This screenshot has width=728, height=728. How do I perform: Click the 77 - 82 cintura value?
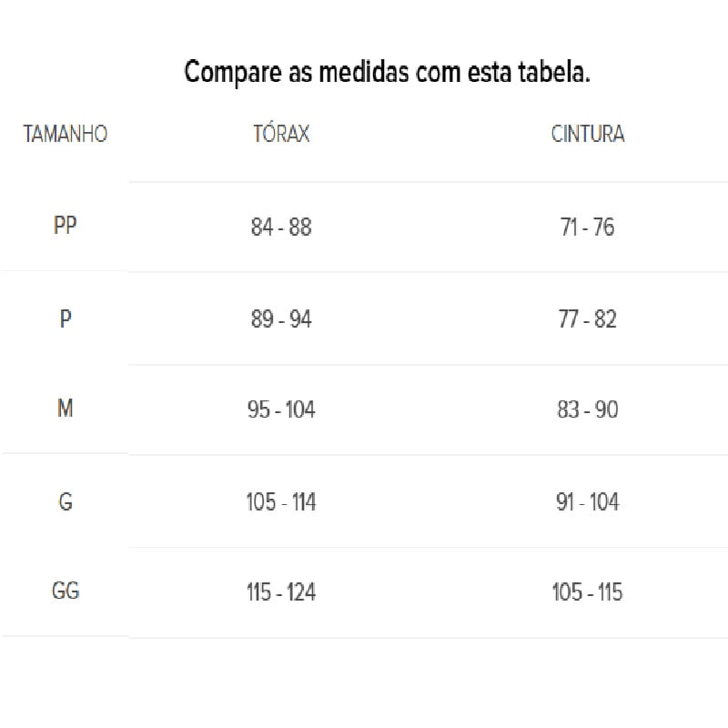587,319
